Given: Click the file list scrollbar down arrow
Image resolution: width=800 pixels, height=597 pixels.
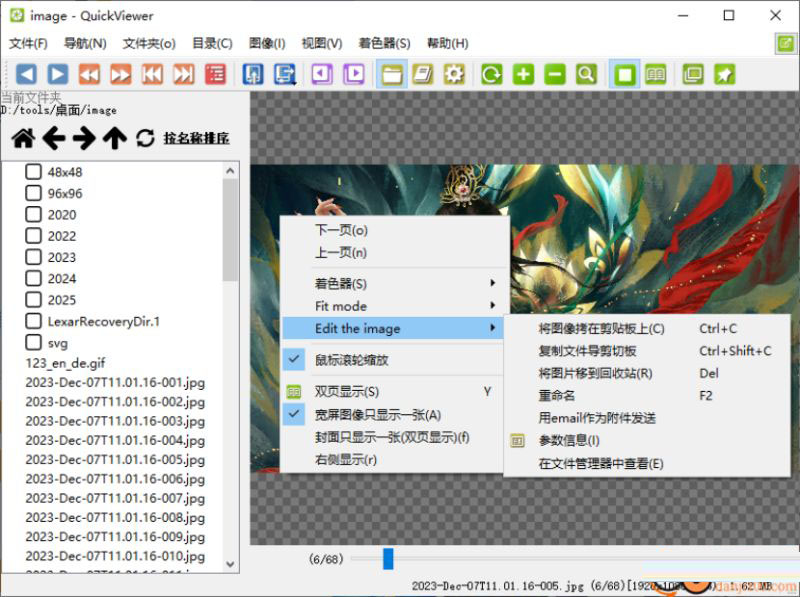Looking at the screenshot, I should 230,564.
